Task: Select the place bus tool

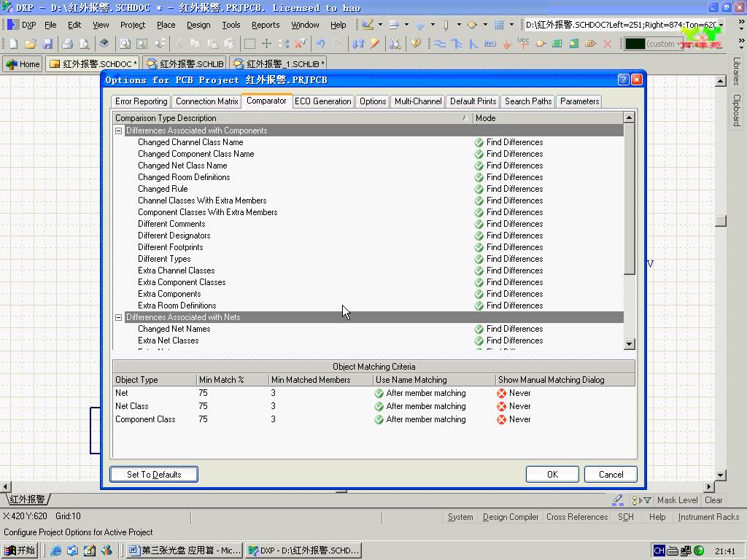Action: point(457,44)
